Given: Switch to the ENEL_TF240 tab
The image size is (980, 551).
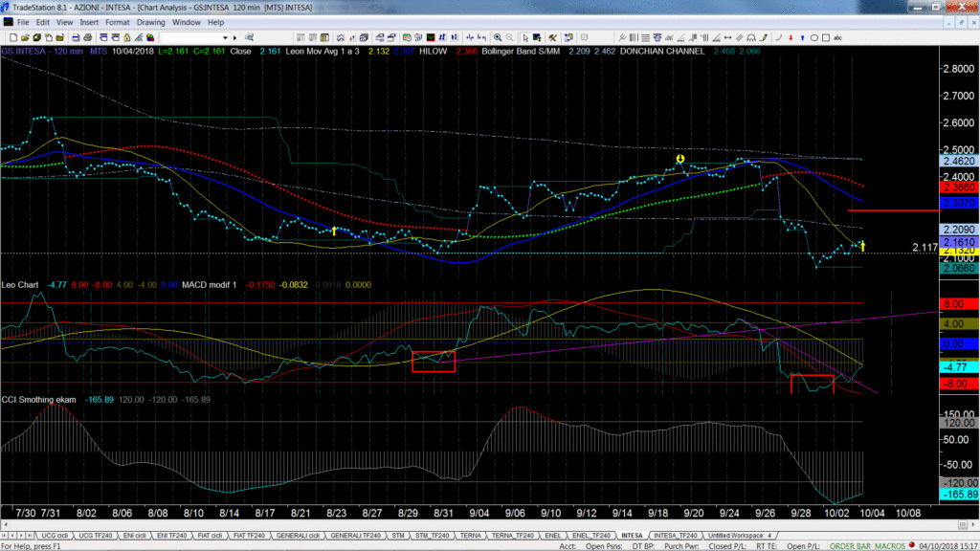Looking at the screenshot, I should click(590, 536).
